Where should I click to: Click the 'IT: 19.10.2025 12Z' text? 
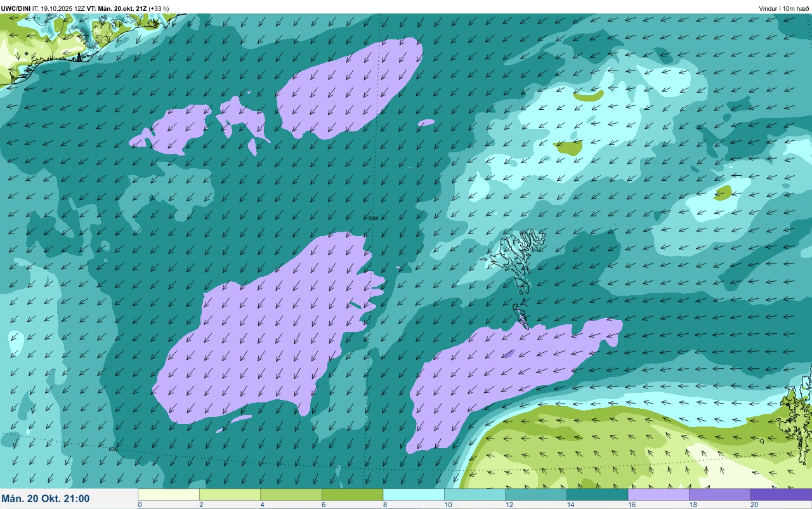58,8
